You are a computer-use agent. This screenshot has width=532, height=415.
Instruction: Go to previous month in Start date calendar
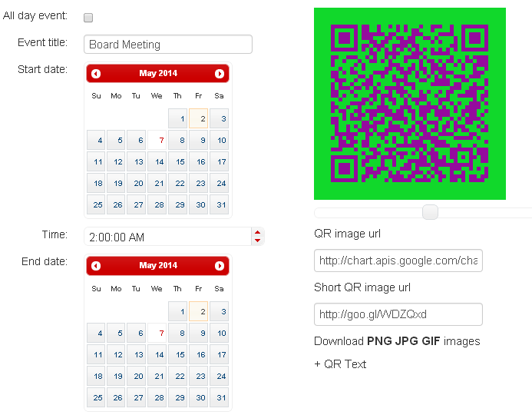tap(96, 74)
